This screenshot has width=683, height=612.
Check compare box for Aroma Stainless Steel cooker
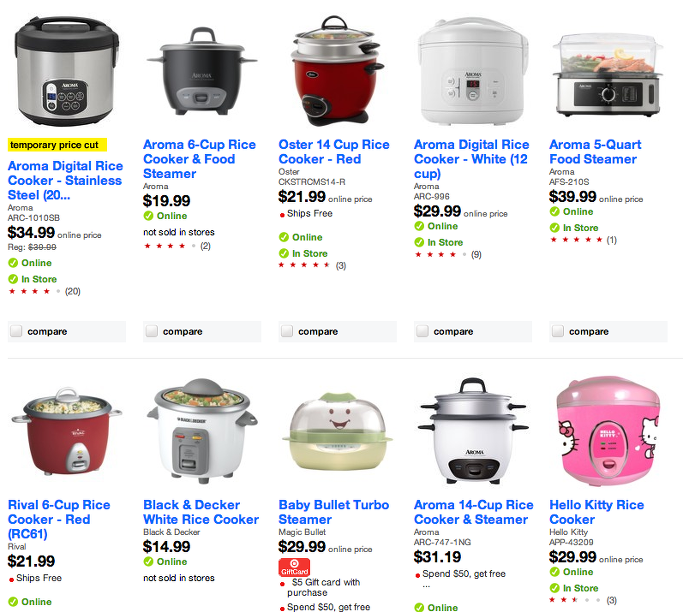click(17, 331)
